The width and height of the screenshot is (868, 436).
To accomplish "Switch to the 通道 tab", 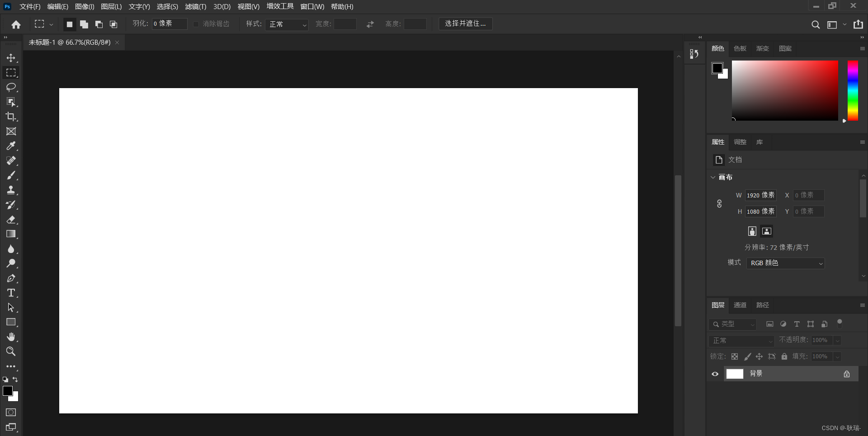I will coord(740,305).
